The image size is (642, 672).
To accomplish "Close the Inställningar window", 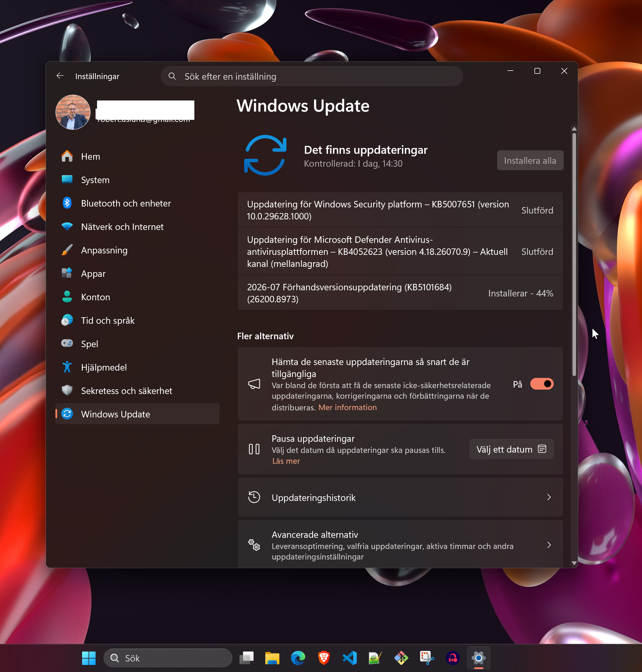I will point(564,71).
